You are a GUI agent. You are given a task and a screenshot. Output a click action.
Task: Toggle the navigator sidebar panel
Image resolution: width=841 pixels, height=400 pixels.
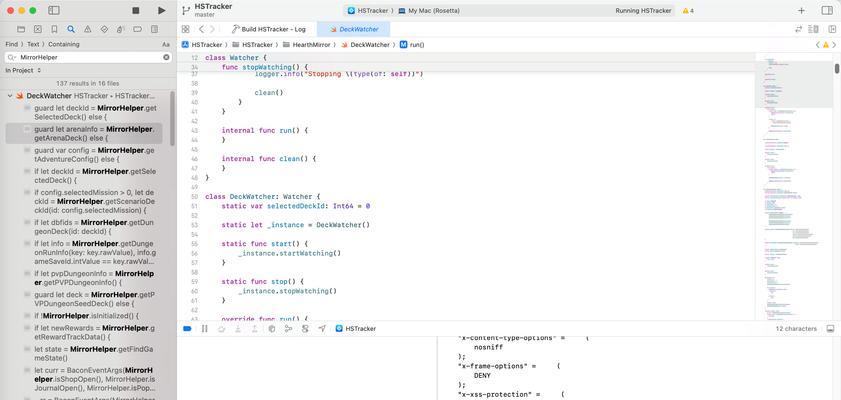click(54, 10)
